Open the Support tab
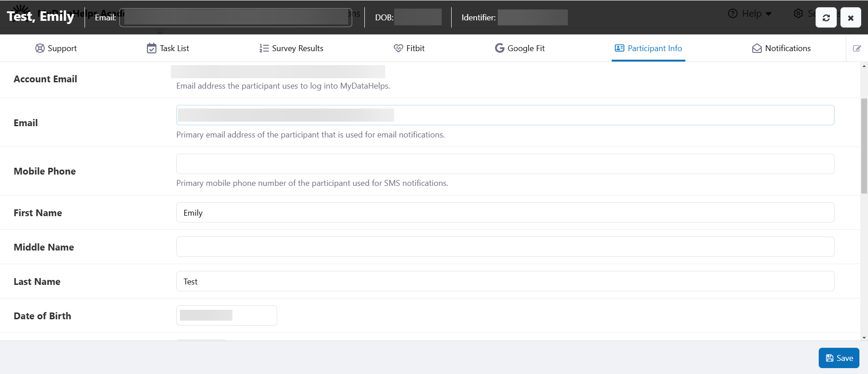The width and height of the screenshot is (868, 374). (56, 48)
